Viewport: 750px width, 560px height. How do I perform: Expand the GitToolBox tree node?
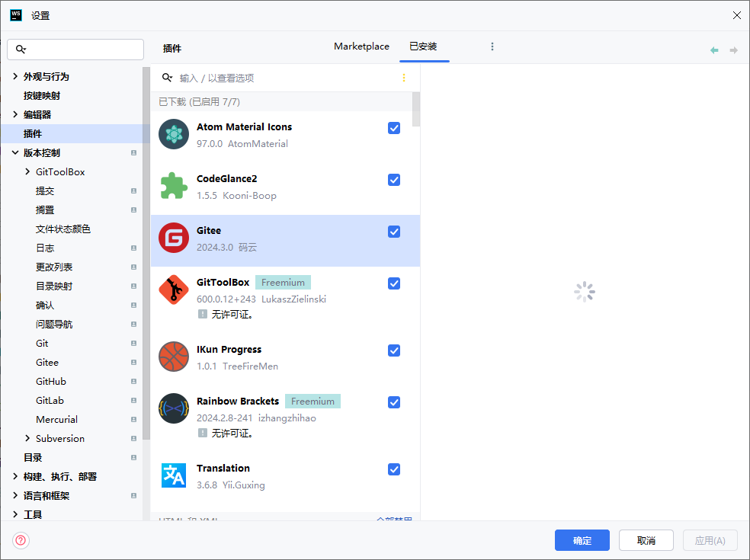27,171
